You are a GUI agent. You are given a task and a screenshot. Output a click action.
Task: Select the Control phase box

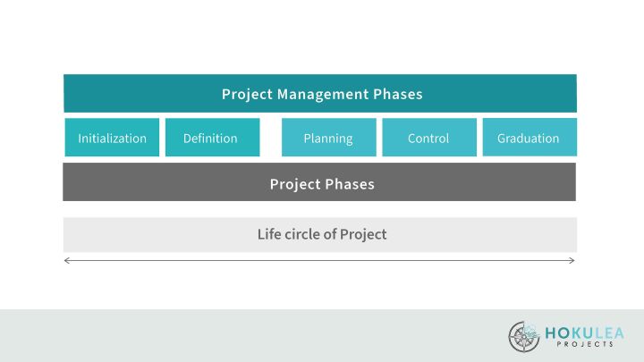428,138
